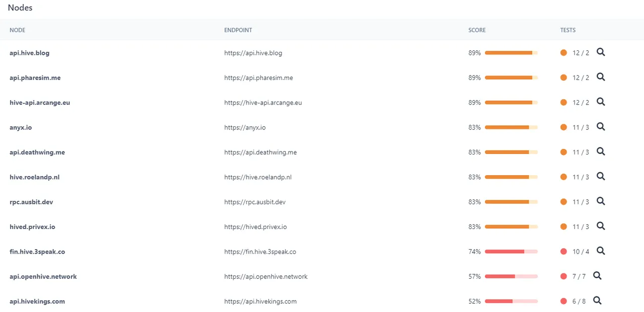644x312 pixels.
Task: Select the api.hive.blog node name
Action: tap(29, 53)
